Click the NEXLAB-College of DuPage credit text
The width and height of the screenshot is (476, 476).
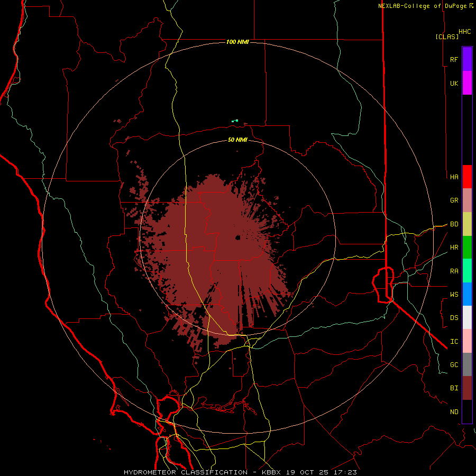tap(423, 6)
